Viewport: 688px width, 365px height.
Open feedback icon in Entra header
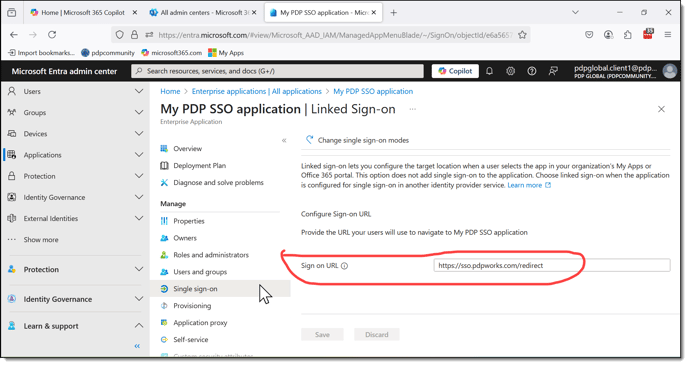point(553,71)
